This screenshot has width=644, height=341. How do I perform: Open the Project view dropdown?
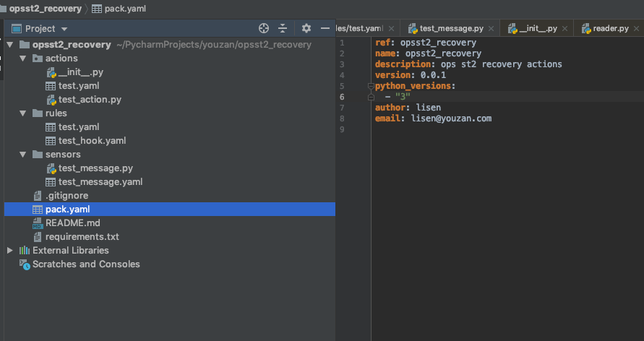tap(64, 29)
